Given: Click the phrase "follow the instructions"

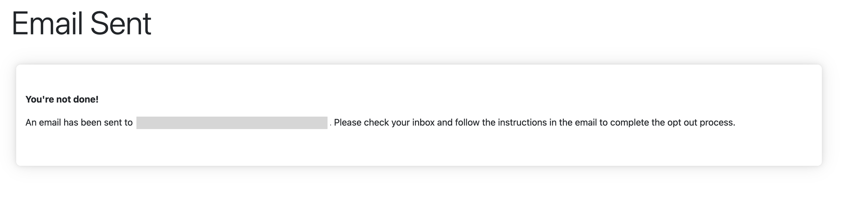Looking at the screenshot, I should point(501,123).
